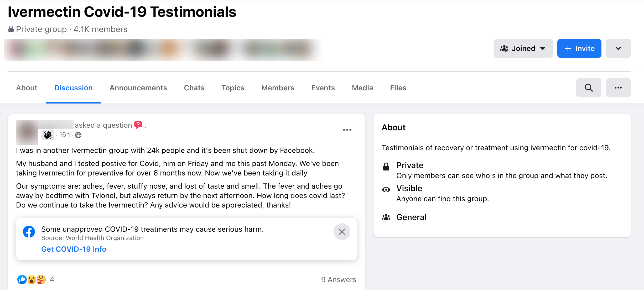Image resolution: width=644 pixels, height=290 pixels.
Task: Open the Get COVID-19 Info link
Action: tap(74, 249)
